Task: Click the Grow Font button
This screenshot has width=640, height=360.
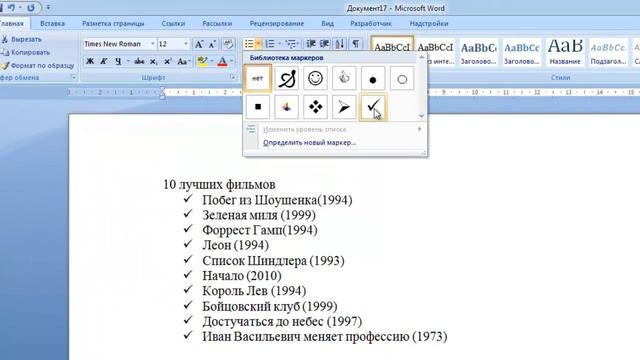Action: click(199, 44)
